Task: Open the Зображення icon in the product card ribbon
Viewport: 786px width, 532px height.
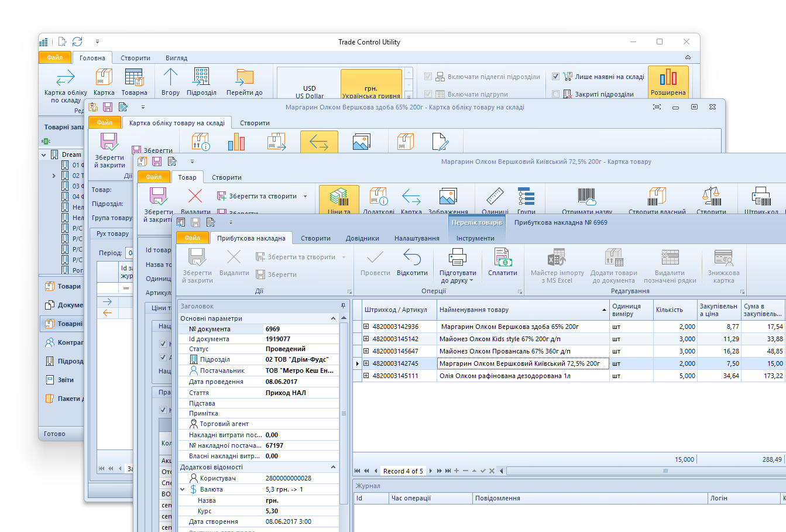Action: pyautogui.click(x=448, y=197)
